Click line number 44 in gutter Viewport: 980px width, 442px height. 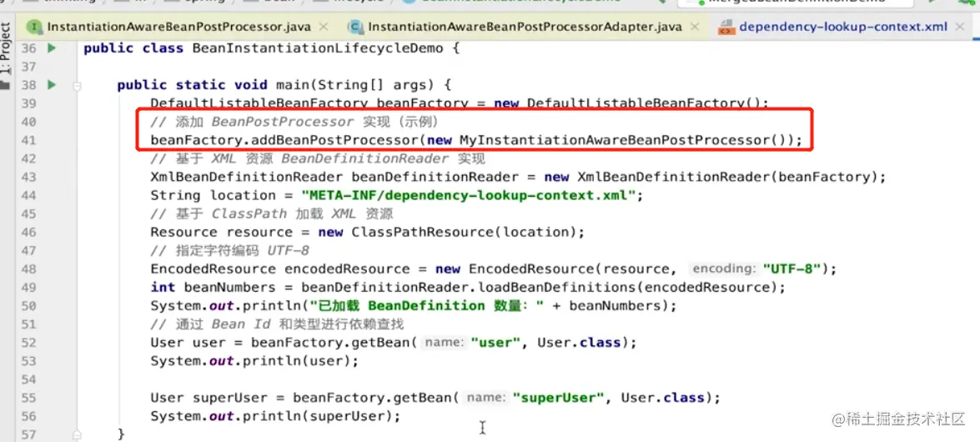pyautogui.click(x=28, y=195)
